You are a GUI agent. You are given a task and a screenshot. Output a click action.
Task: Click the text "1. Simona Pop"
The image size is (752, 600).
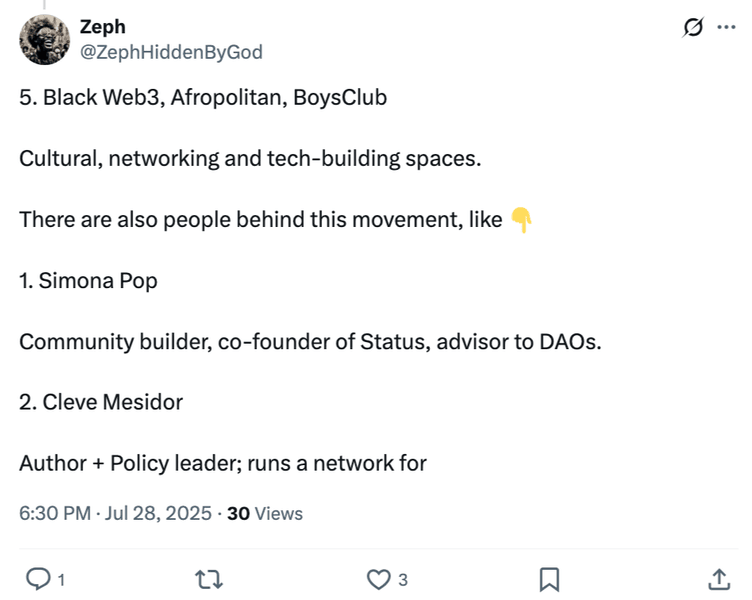(88, 281)
